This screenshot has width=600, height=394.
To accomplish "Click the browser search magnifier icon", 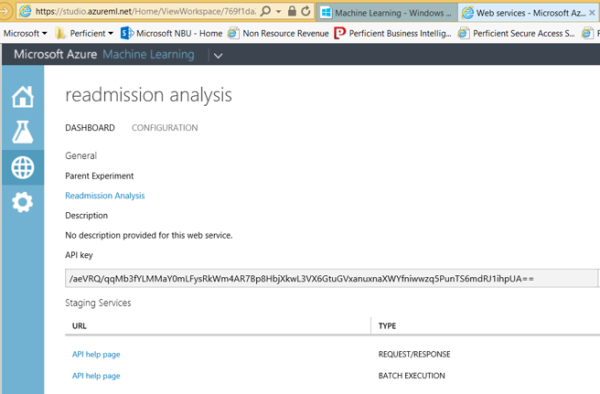I will 266,11.
